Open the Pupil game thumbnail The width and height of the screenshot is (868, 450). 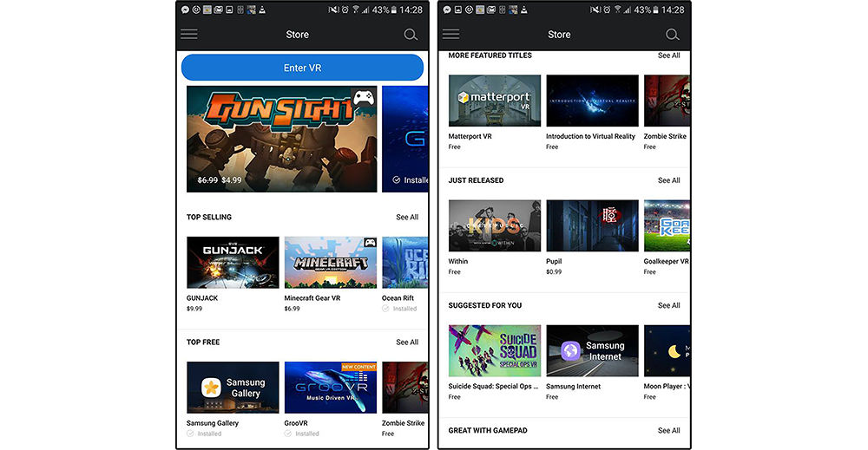[592, 226]
